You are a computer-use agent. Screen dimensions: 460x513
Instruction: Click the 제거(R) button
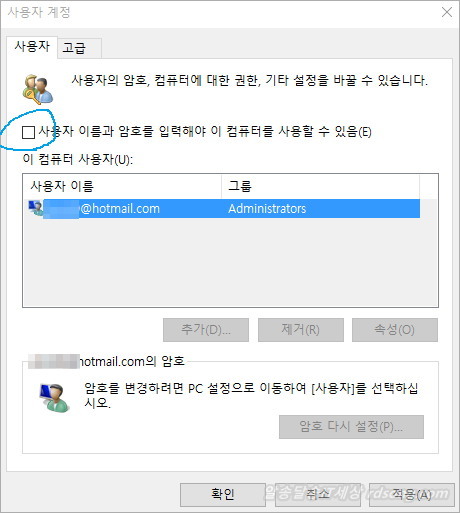301,330
